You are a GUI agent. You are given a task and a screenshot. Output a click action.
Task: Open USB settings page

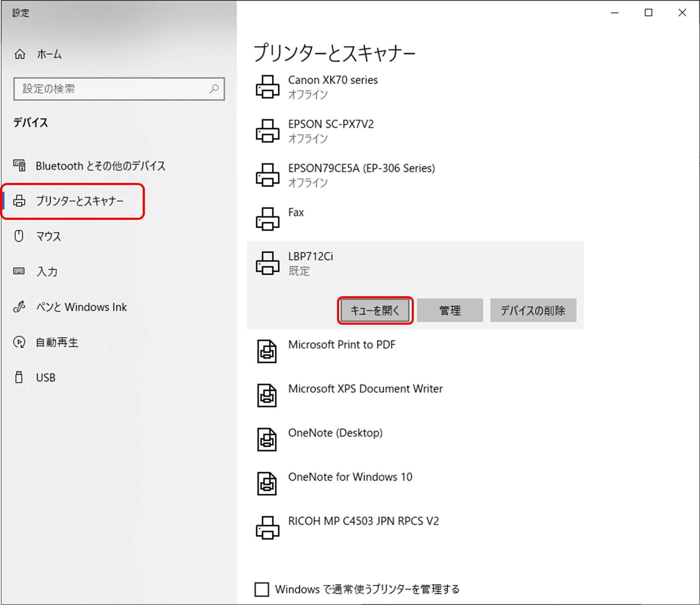[x=45, y=378]
